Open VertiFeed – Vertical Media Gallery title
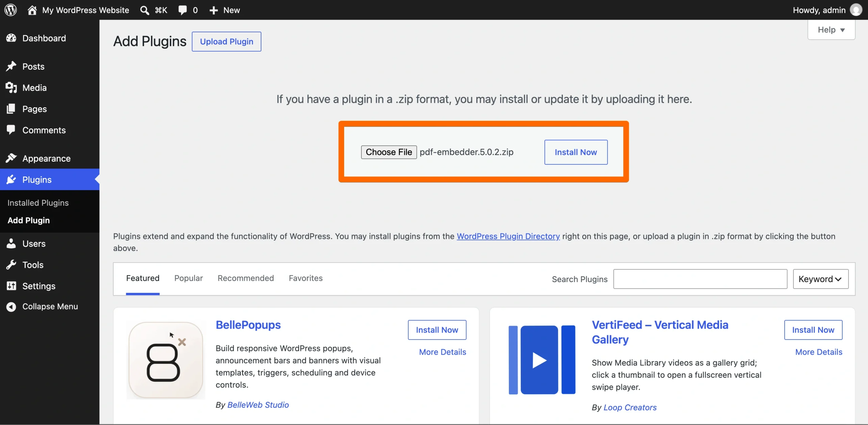Image resolution: width=868 pixels, height=425 pixels. coord(660,332)
